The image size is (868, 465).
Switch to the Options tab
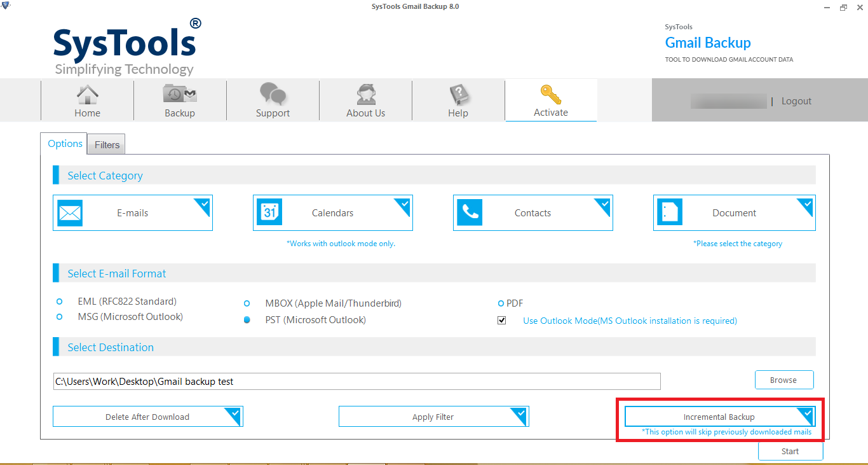[65, 144]
